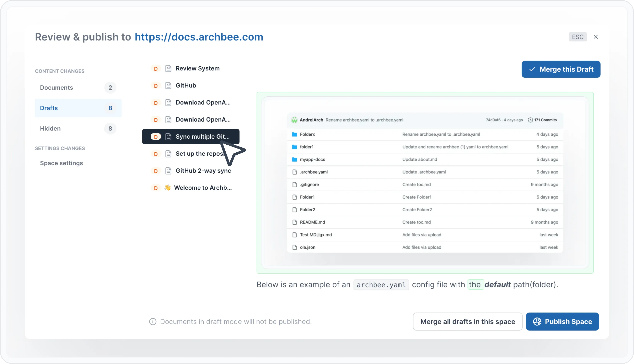Click the archbee.yaml inline code text
Screen dimensions: 634x364
[381, 285]
